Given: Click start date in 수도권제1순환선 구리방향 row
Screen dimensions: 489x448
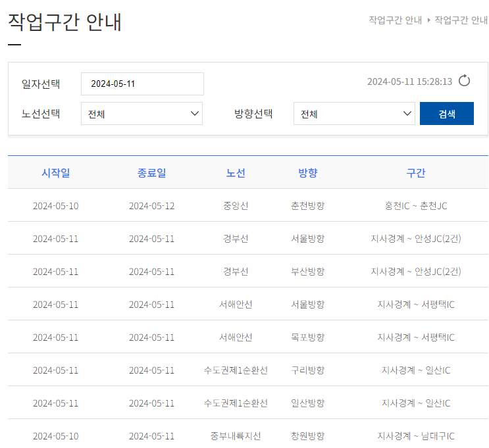Looking at the screenshot, I should click(56, 370).
